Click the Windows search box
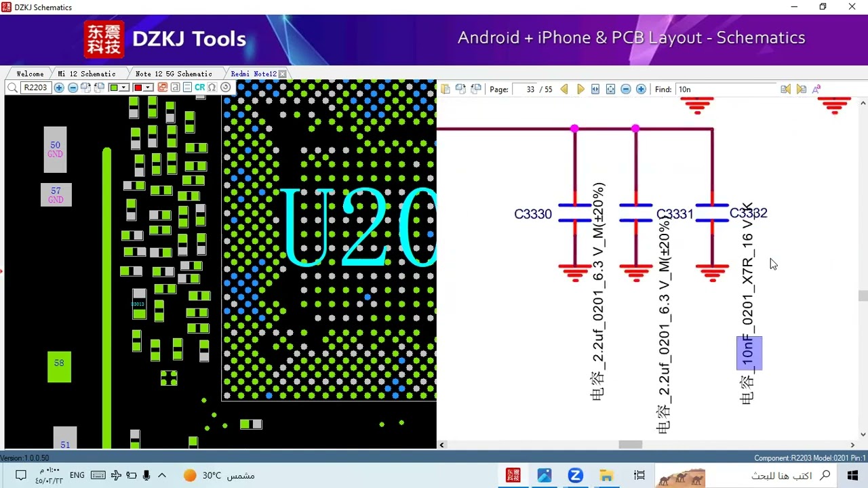 point(745,475)
